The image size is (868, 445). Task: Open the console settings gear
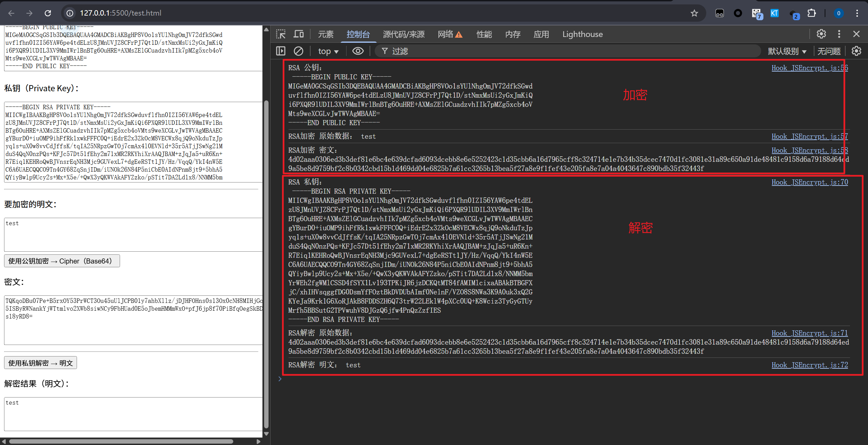coord(856,51)
